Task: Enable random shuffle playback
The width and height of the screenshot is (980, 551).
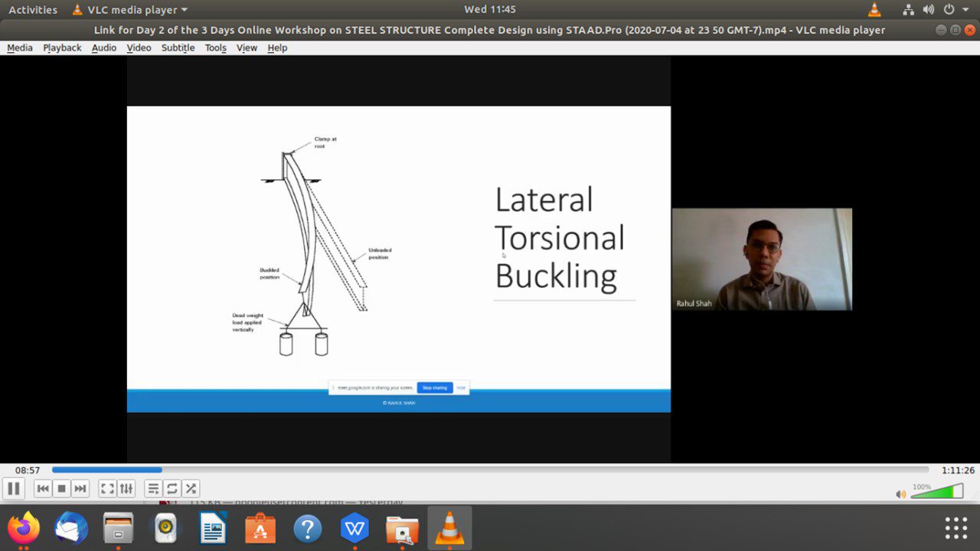Action: point(191,488)
